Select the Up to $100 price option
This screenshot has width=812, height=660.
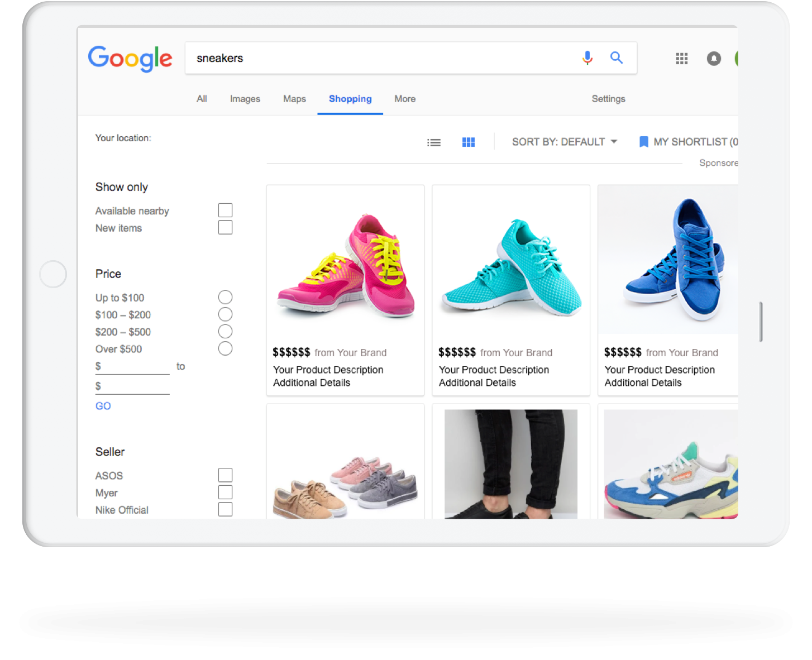point(225,297)
